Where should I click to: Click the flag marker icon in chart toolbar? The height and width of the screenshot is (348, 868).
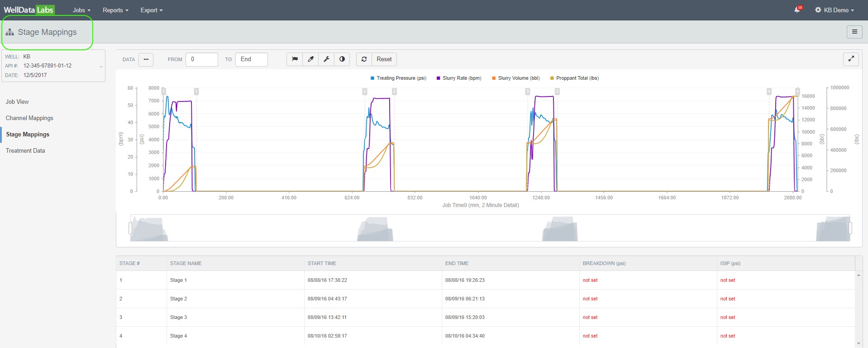tap(295, 59)
